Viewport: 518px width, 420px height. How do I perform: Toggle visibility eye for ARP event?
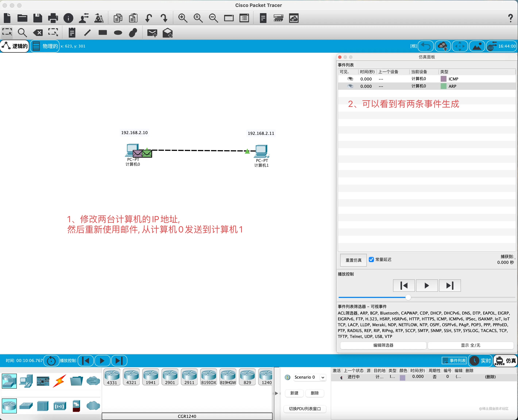click(350, 86)
